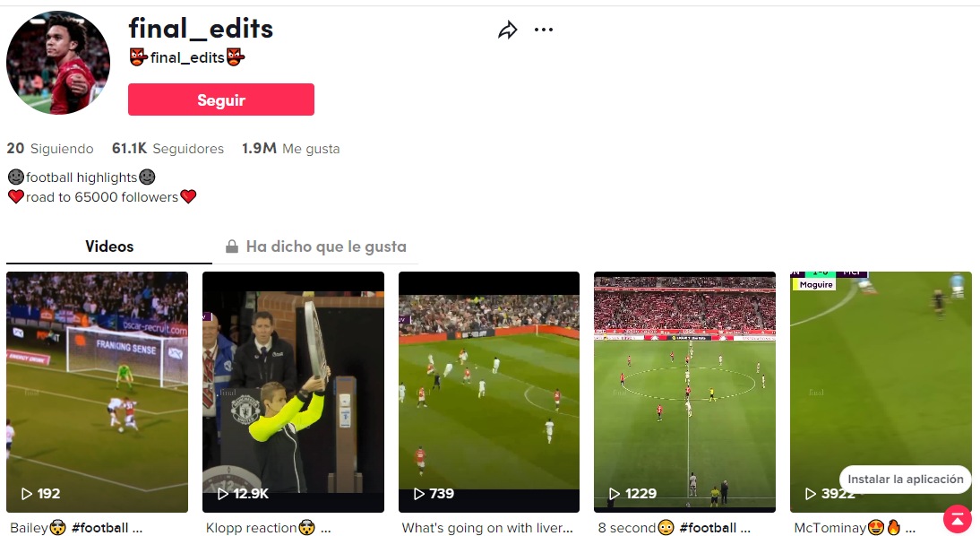Open the 8 second video thumbnail
Image resolution: width=980 pixels, height=536 pixels.
coord(684,393)
